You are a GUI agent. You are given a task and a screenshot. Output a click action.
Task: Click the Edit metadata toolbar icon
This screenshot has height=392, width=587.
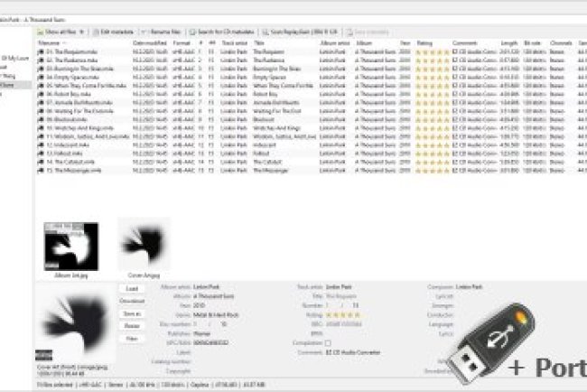[x=96, y=33]
